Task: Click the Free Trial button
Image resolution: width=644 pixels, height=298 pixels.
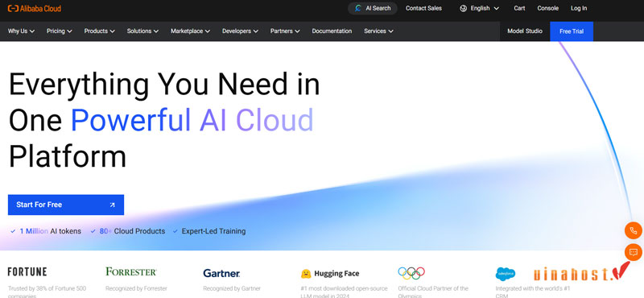Action: coord(572,31)
